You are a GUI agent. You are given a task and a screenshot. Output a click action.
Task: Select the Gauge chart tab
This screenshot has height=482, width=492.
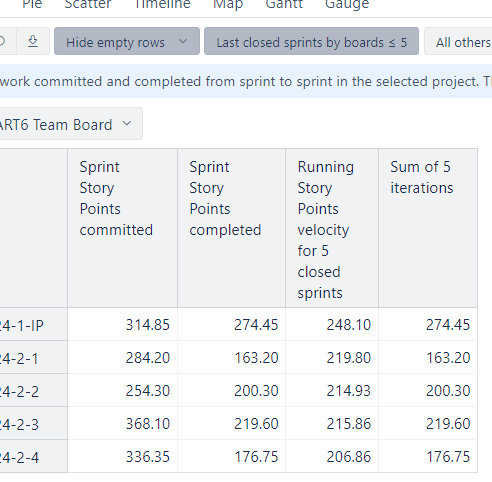(347, 4)
